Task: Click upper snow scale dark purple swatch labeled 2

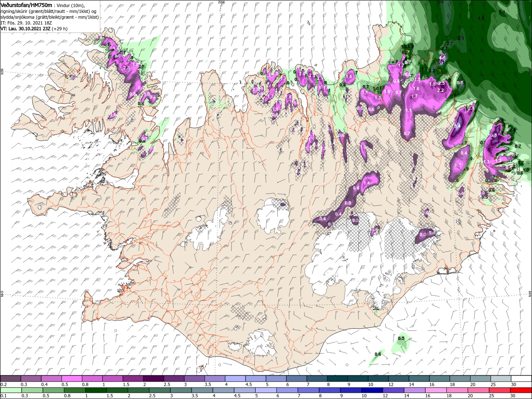Action: click(153, 379)
